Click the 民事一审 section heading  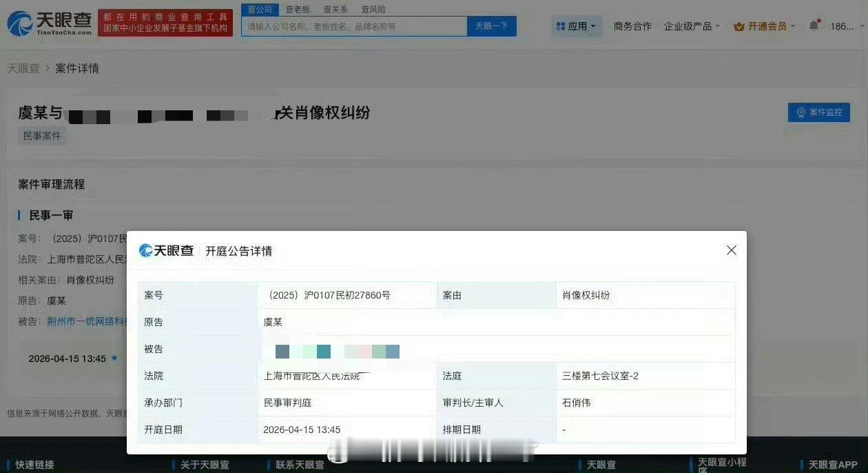point(51,215)
